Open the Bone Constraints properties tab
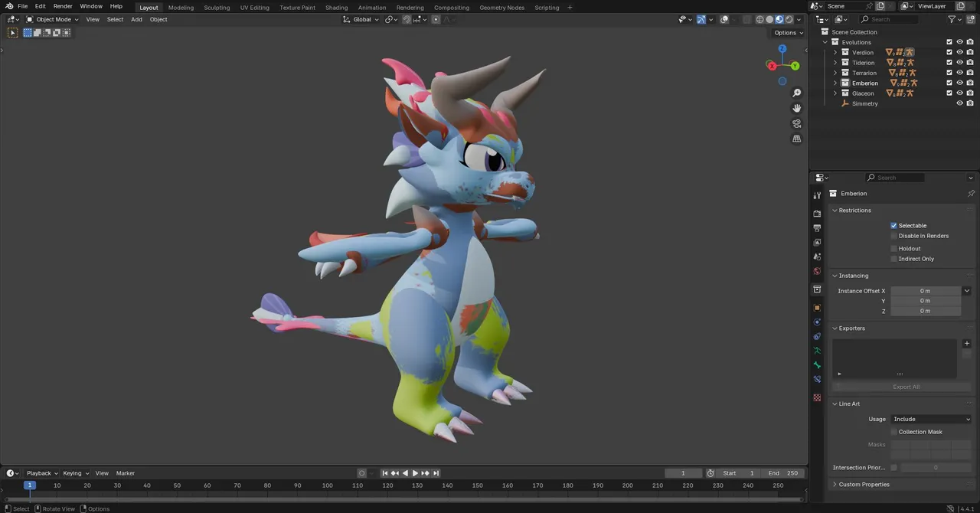Image resolution: width=980 pixels, height=513 pixels. (817, 380)
